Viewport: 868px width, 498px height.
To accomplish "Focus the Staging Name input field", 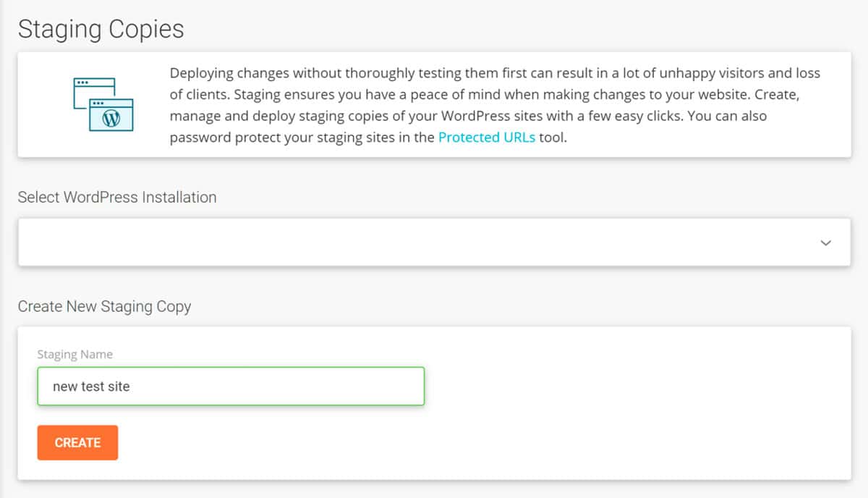I will tap(231, 387).
